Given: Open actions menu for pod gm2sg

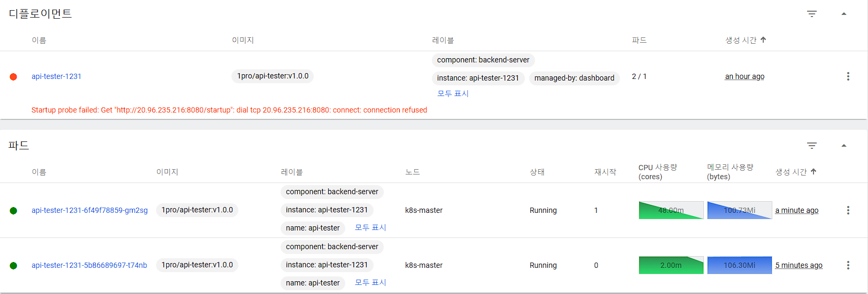Looking at the screenshot, I should 848,210.
